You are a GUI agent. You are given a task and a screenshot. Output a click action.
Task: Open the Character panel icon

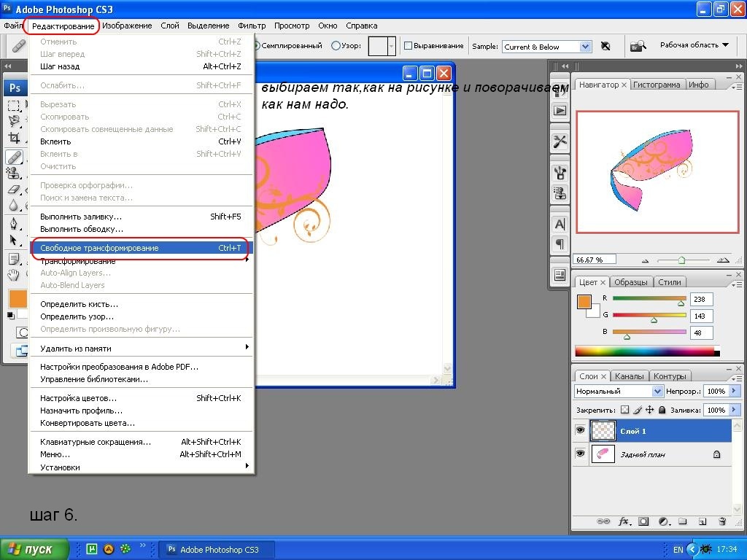560,224
